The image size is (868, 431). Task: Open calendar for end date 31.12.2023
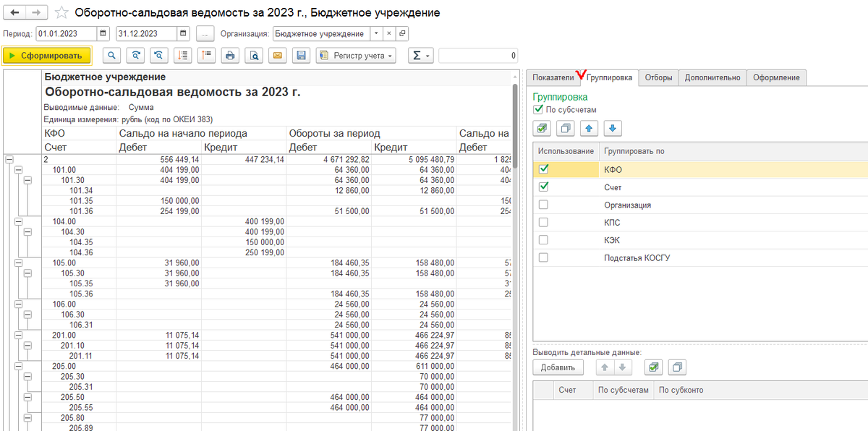click(183, 34)
